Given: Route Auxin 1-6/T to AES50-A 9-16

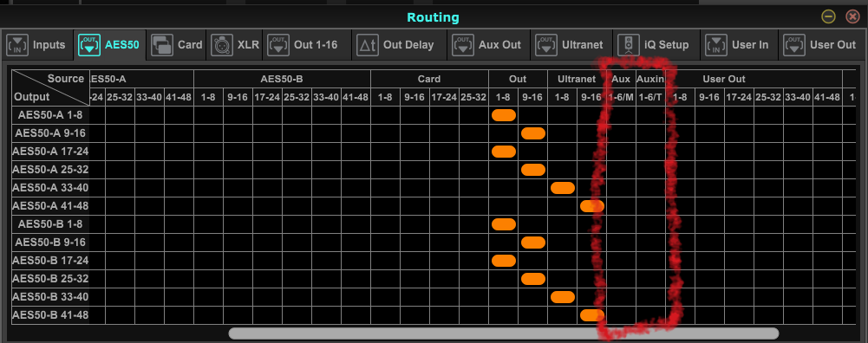Looking at the screenshot, I should tap(650, 133).
